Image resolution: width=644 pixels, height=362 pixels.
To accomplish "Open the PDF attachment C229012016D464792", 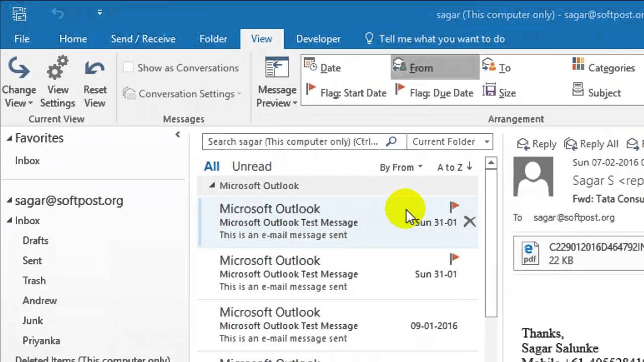I will coord(579,253).
